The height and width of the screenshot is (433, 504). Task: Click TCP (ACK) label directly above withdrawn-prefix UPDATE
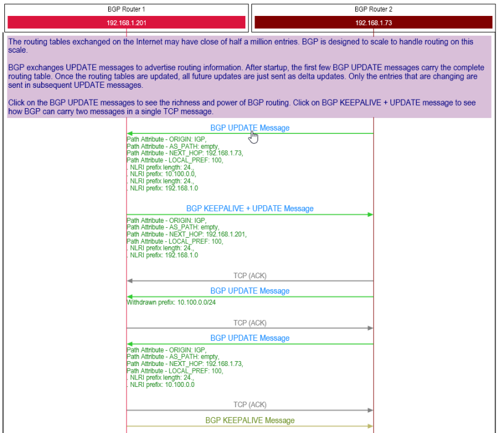pyautogui.click(x=250, y=276)
